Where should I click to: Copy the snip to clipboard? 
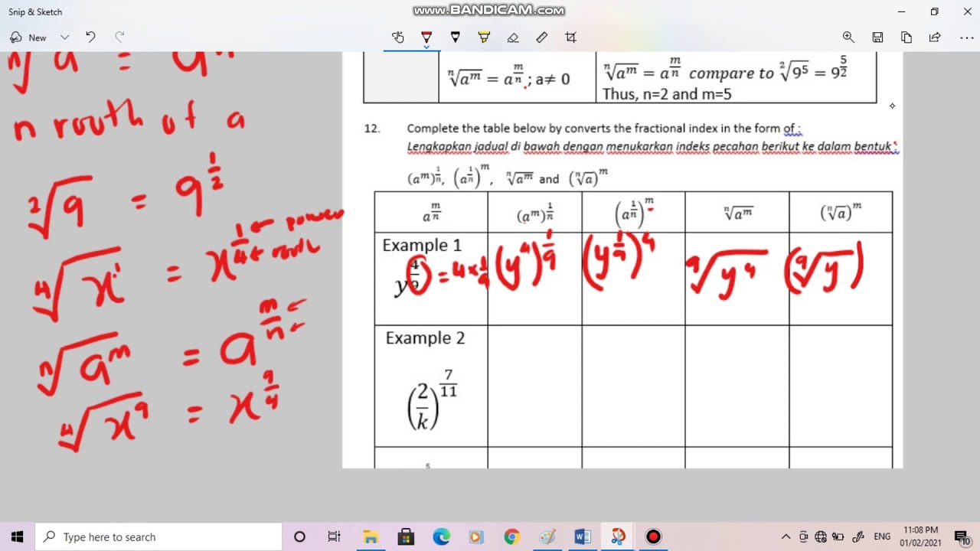pyautogui.click(x=906, y=37)
